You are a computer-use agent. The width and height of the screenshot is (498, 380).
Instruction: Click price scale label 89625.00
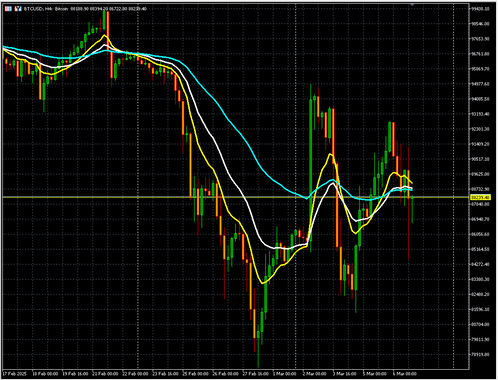480,174
